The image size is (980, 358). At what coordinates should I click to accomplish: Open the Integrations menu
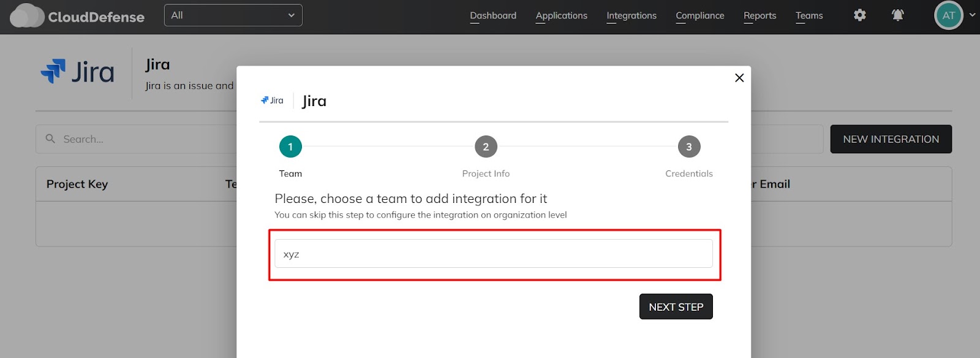click(x=631, y=16)
